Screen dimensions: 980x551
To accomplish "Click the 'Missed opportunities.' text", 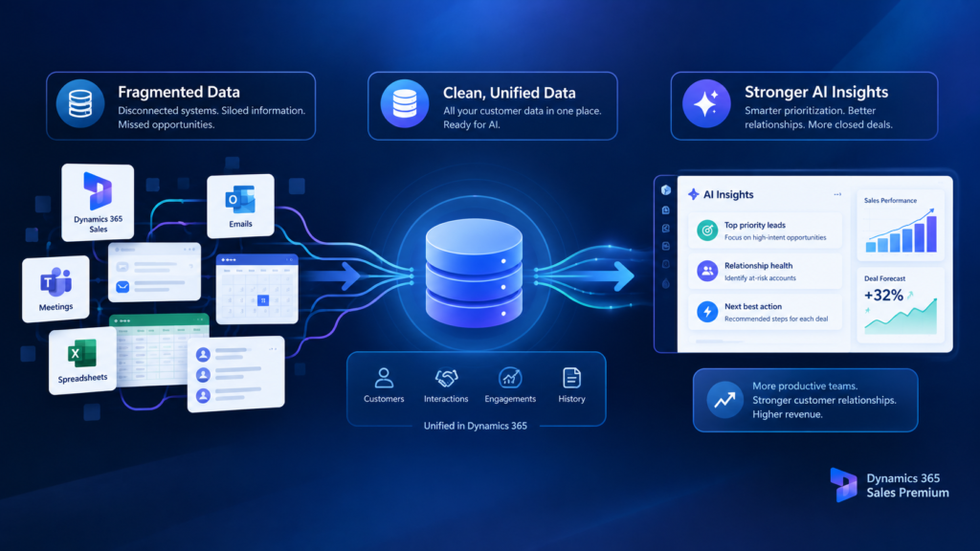I will pos(167,124).
